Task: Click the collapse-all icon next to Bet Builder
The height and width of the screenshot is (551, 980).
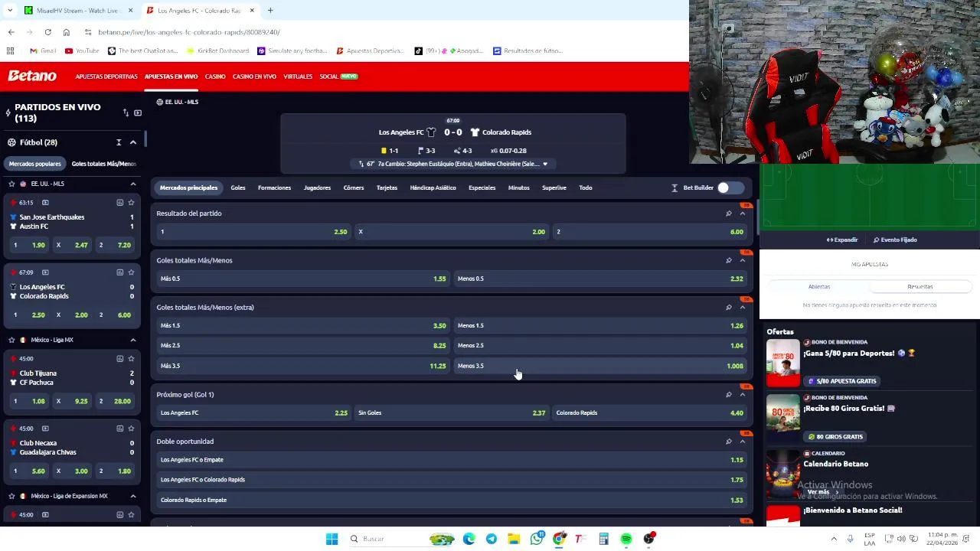Action: click(x=675, y=187)
